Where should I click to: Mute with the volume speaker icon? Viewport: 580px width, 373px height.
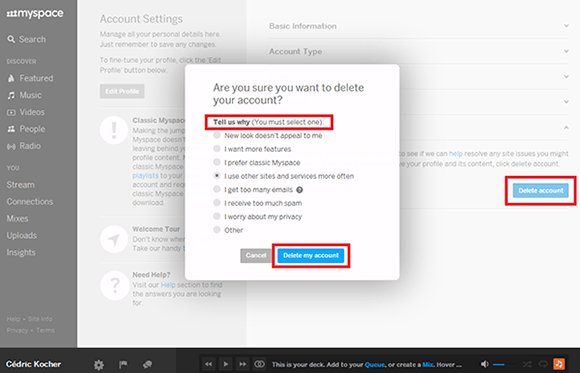485,364
